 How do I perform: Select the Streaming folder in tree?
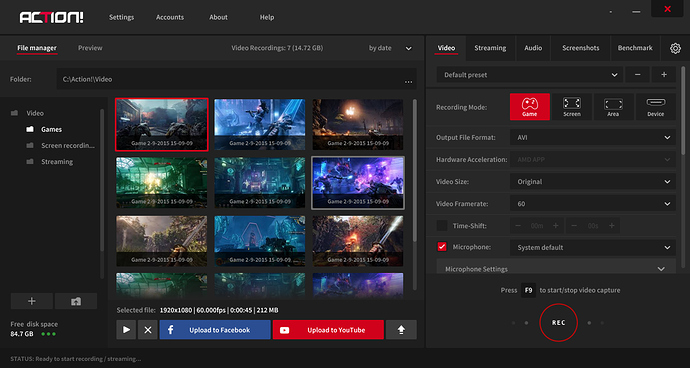pos(57,162)
